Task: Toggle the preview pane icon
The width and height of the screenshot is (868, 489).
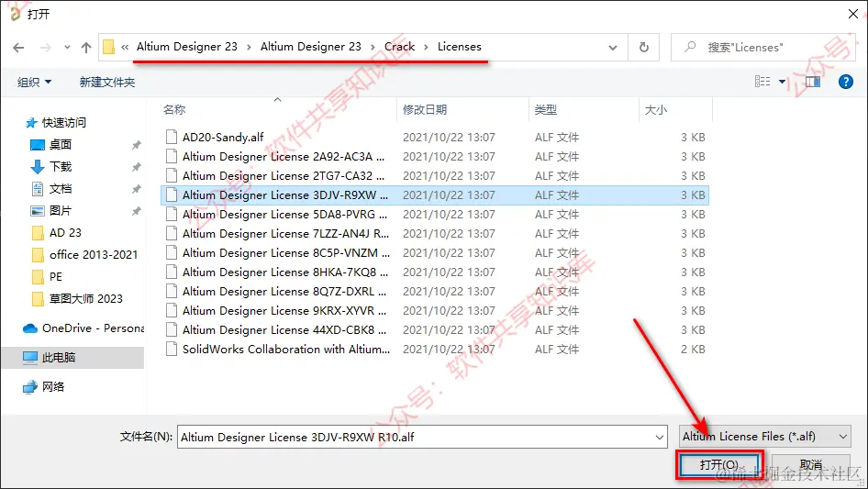Action: pyautogui.click(x=813, y=82)
